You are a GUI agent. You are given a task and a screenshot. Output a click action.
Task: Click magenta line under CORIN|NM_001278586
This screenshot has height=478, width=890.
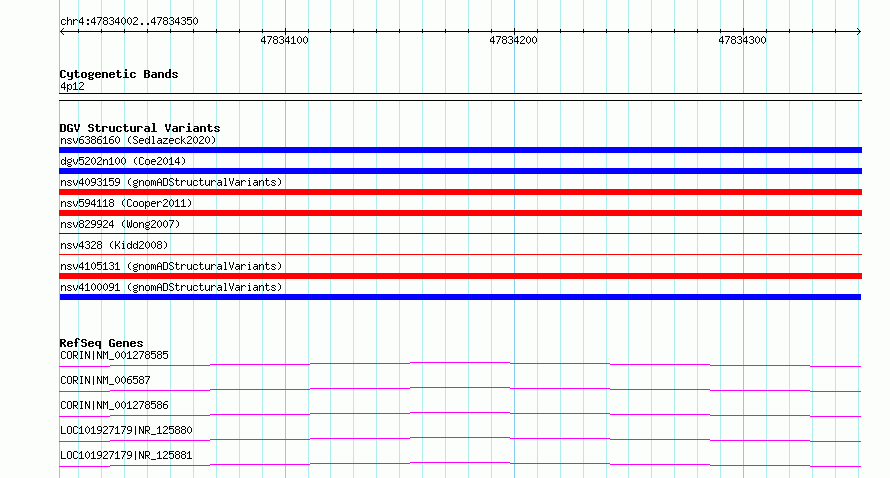tap(460, 414)
